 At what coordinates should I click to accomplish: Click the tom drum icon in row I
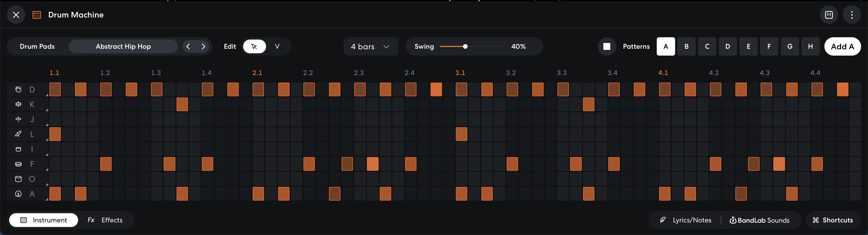click(x=18, y=149)
